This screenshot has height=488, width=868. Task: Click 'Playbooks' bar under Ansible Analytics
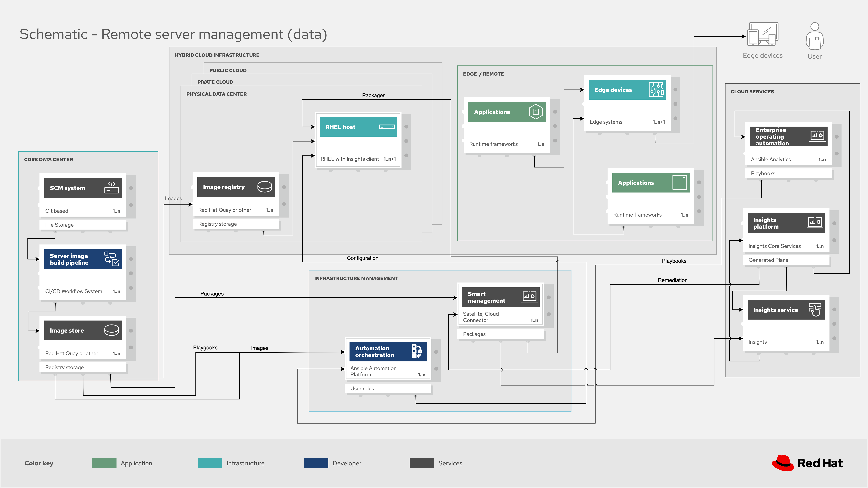click(x=788, y=173)
